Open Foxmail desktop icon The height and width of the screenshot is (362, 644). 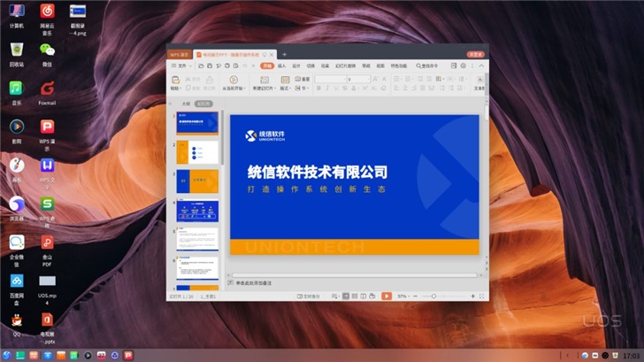[47, 89]
